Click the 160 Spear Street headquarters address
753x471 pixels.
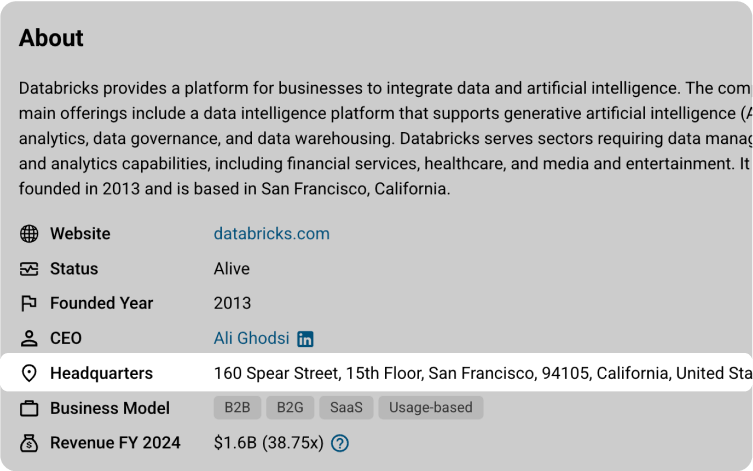point(480,373)
